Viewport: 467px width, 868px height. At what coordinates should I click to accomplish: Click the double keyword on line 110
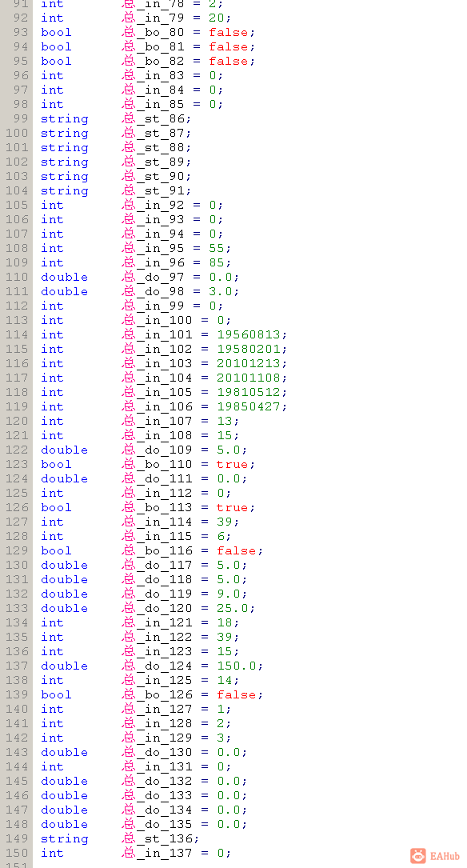click(x=64, y=277)
